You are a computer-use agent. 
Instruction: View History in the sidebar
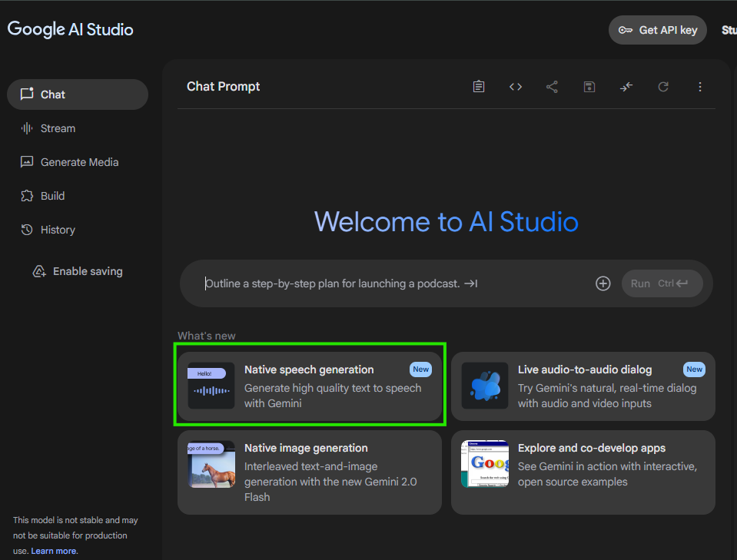[78, 230]
